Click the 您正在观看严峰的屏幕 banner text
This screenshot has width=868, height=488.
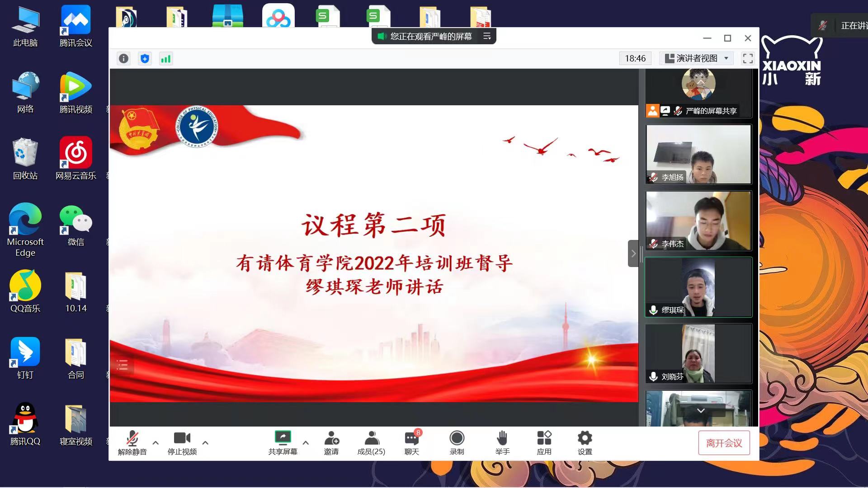click(431, 36)
